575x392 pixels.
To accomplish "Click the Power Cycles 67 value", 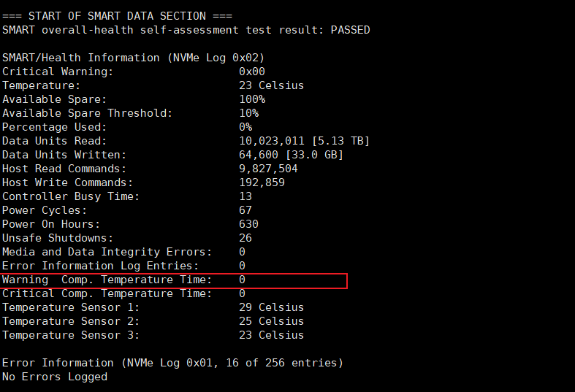I will pyautogui.click(x=245, y=210).
